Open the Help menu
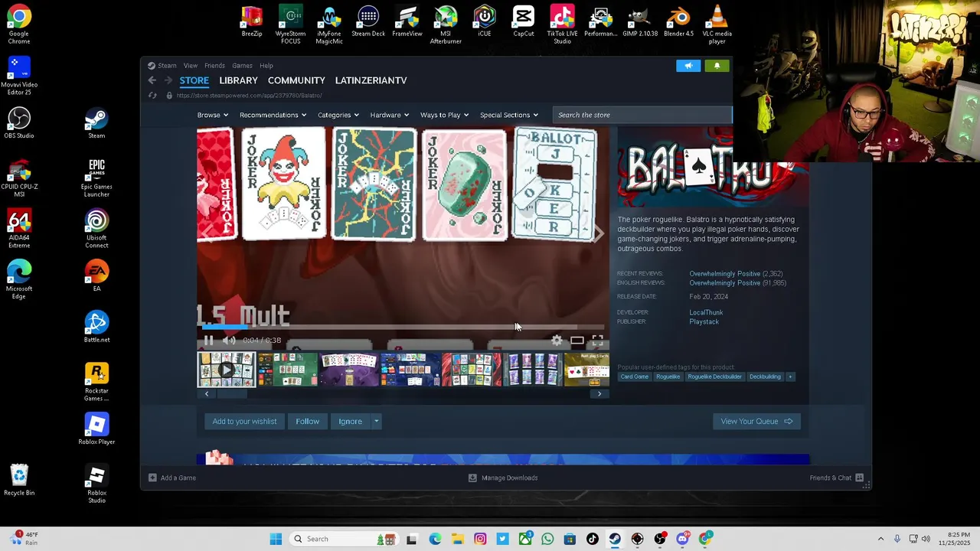The width and height of the screenshot is (980, 551). pyautogui.click(x=266, y=66)
